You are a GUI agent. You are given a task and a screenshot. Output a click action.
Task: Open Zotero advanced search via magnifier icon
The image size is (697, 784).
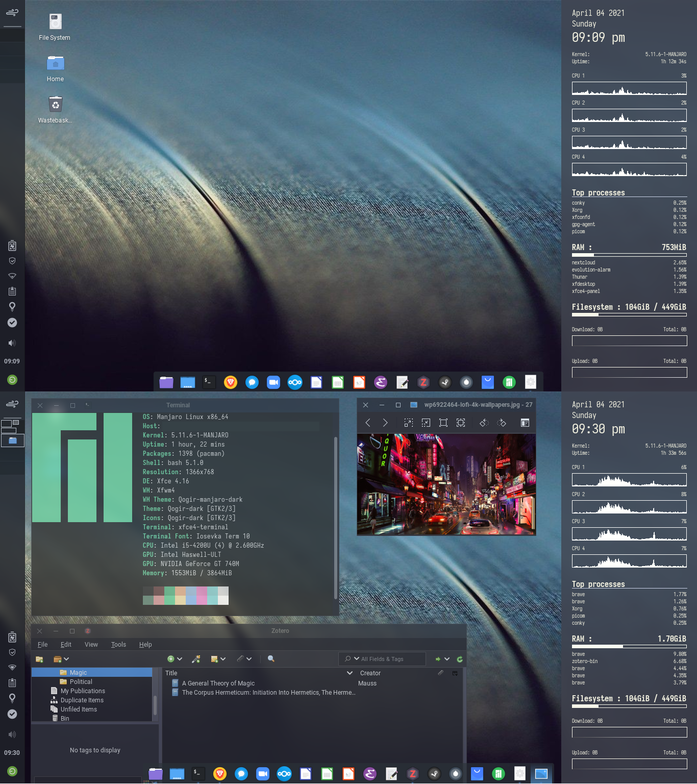[271, 659]
